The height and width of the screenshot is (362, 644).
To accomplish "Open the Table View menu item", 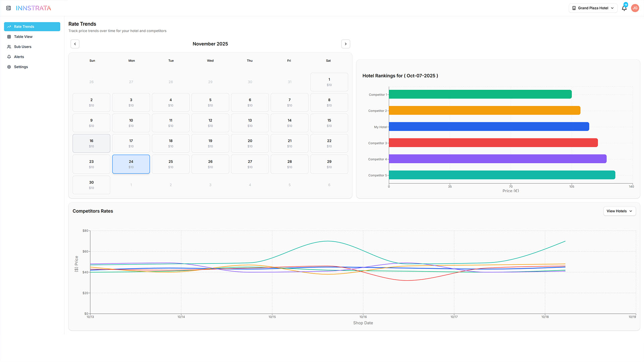I will [23, 37].
